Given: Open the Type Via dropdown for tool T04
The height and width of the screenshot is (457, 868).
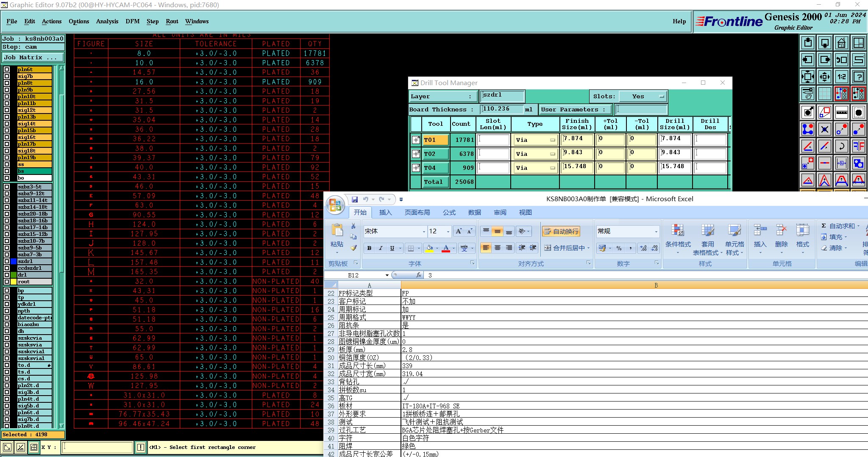Looking at the screenshot, I should coord(535,168).
